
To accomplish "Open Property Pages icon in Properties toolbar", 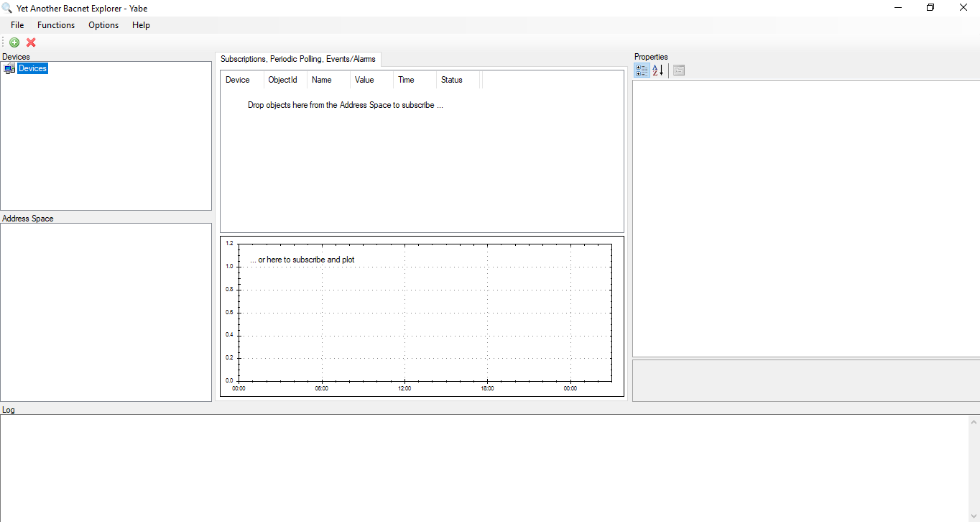I will pyautogui.click(x=679, y=70).
